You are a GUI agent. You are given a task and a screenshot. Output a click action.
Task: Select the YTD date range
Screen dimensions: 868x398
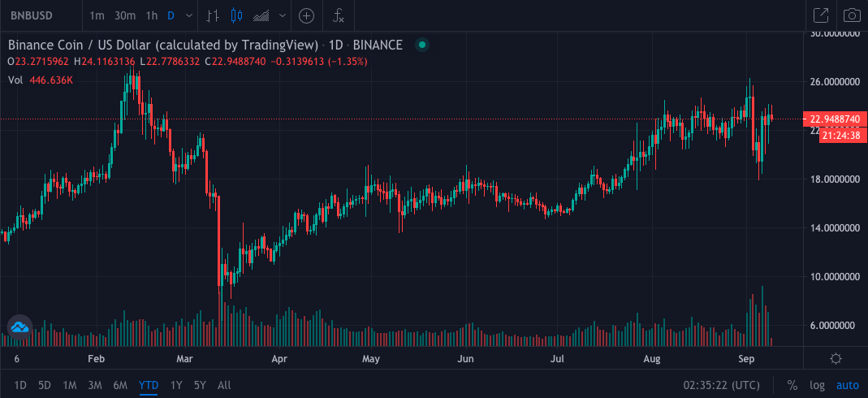point(149,385)
